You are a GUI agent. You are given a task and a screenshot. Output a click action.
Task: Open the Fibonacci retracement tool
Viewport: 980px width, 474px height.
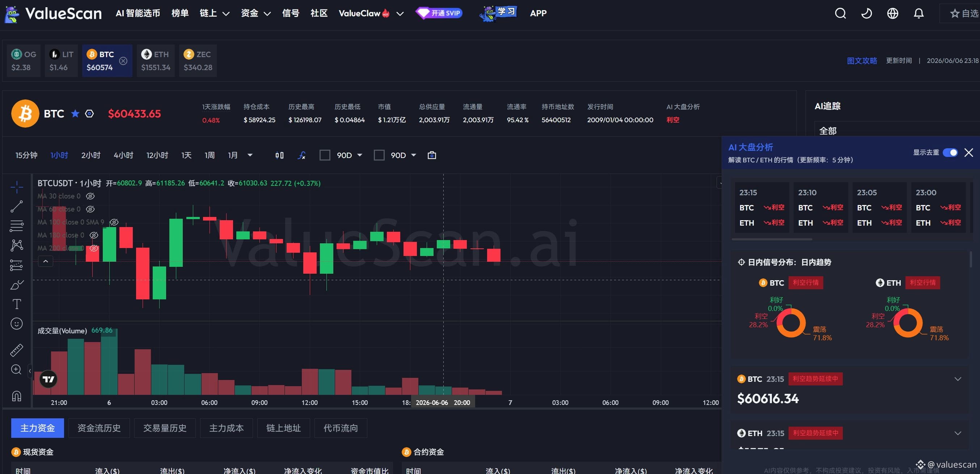click(16, 226)
